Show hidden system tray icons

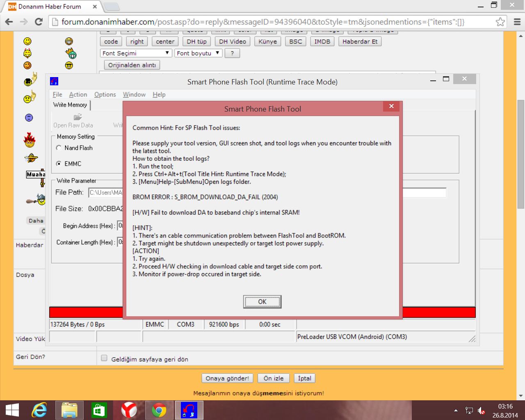(x=456, y=411)
